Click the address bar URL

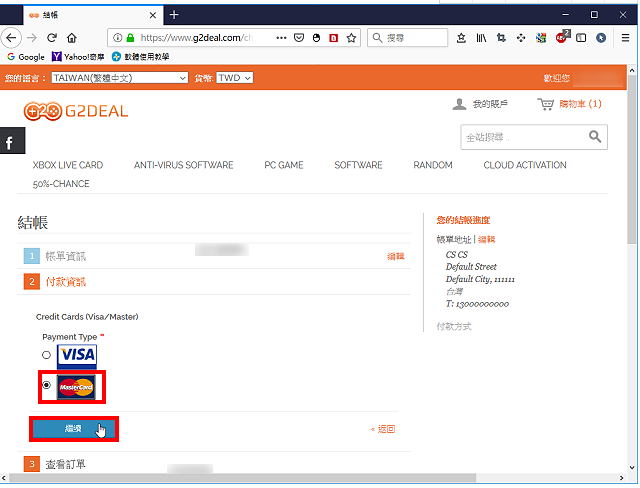[196, 38]
